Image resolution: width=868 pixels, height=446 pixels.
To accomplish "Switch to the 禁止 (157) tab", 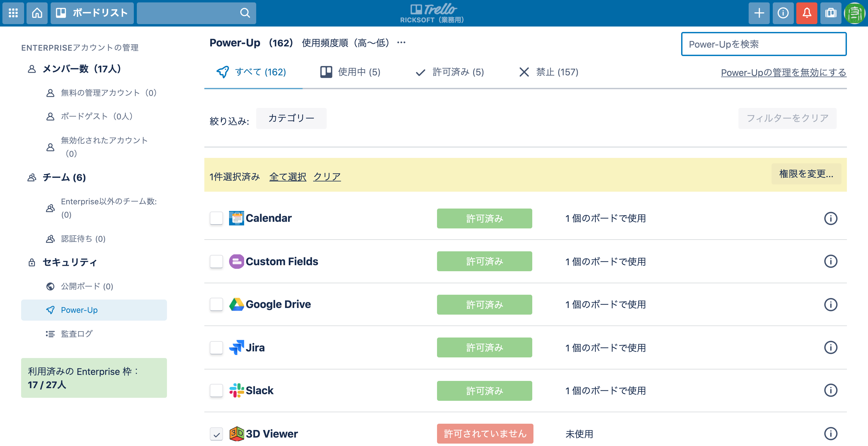I will pos(548,72).
